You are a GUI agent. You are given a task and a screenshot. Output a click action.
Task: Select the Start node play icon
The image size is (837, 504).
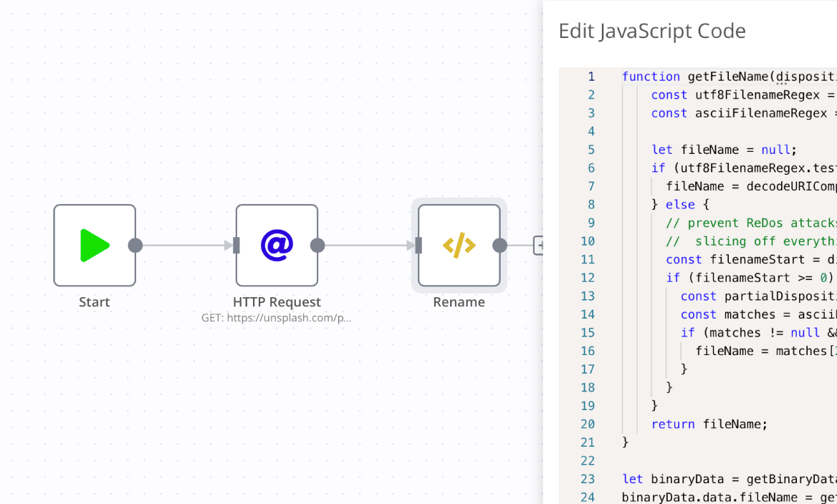95,246
